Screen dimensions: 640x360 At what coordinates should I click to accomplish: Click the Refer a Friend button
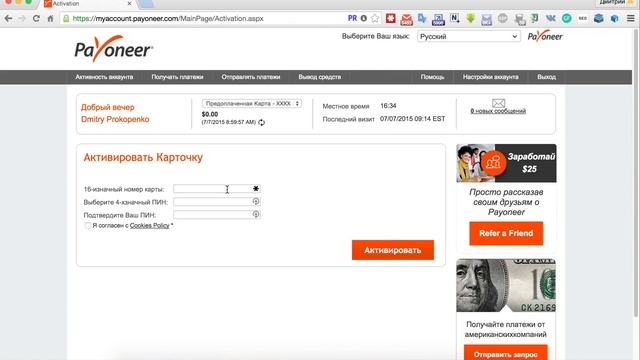point(506,233)
